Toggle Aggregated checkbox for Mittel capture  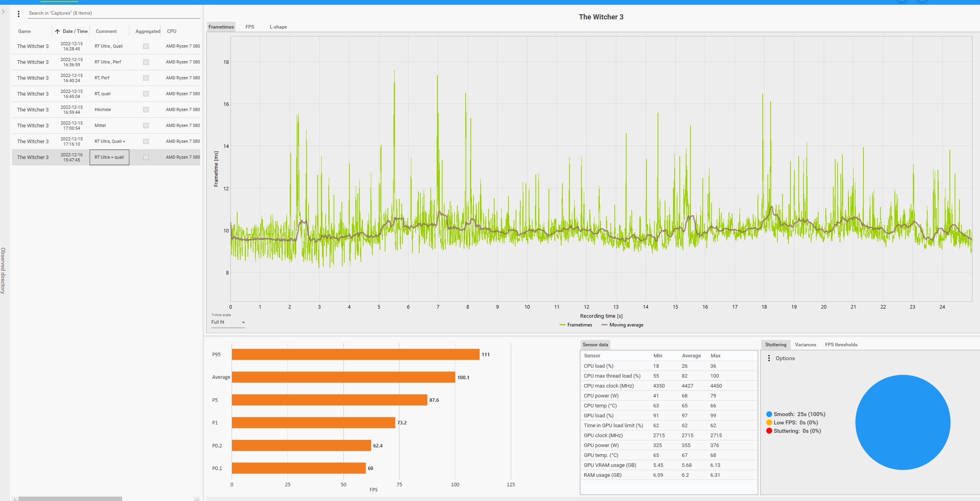coord(146,126)
